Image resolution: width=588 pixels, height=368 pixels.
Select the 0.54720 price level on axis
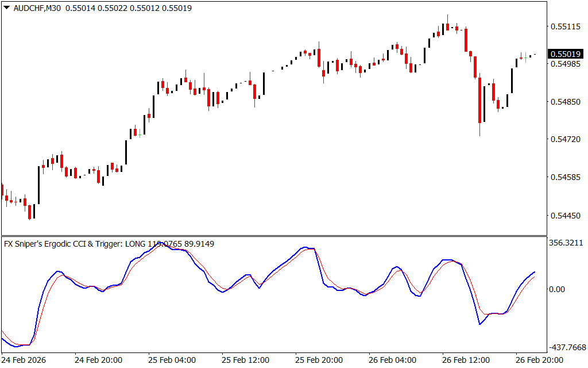[564, 140]
